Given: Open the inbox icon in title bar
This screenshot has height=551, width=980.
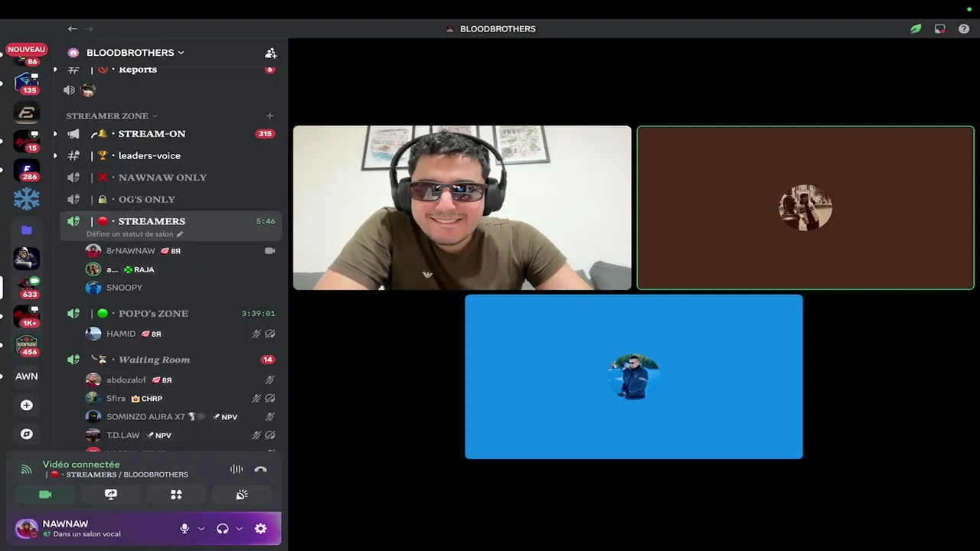Looking at the screenshot, I should pos(939,28).
